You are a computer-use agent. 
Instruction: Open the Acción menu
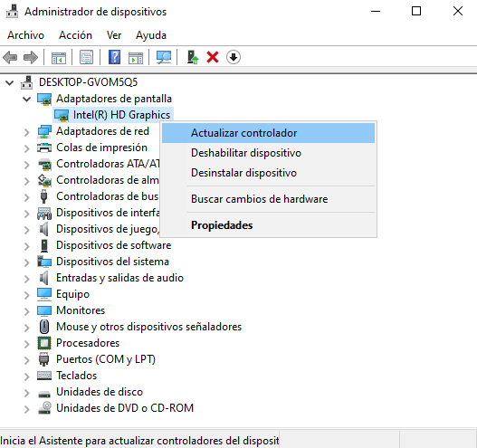(x=75, y=35)
